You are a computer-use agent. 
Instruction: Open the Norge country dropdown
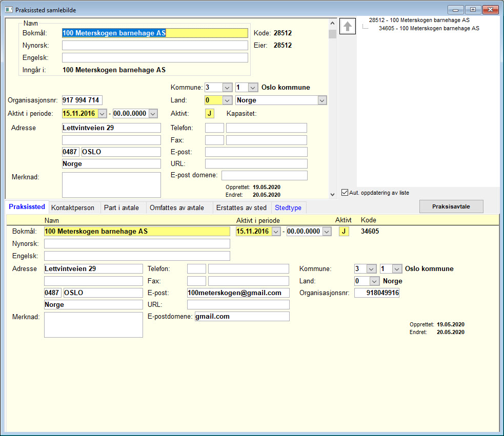point(322,100)
